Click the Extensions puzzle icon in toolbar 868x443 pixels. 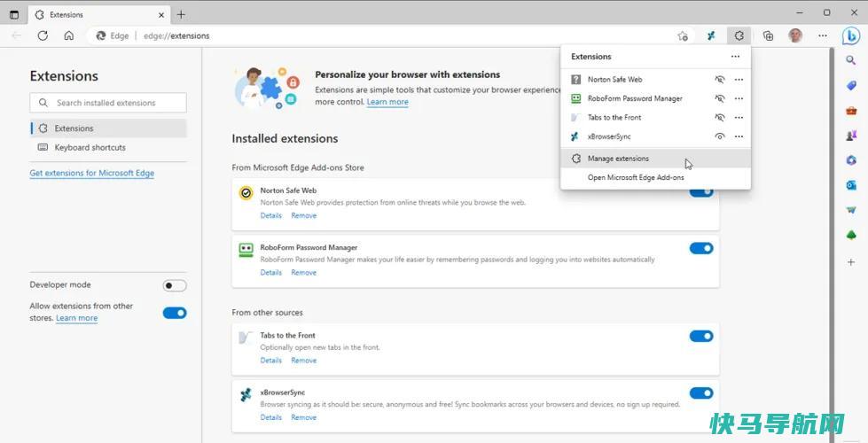point(739,36)
